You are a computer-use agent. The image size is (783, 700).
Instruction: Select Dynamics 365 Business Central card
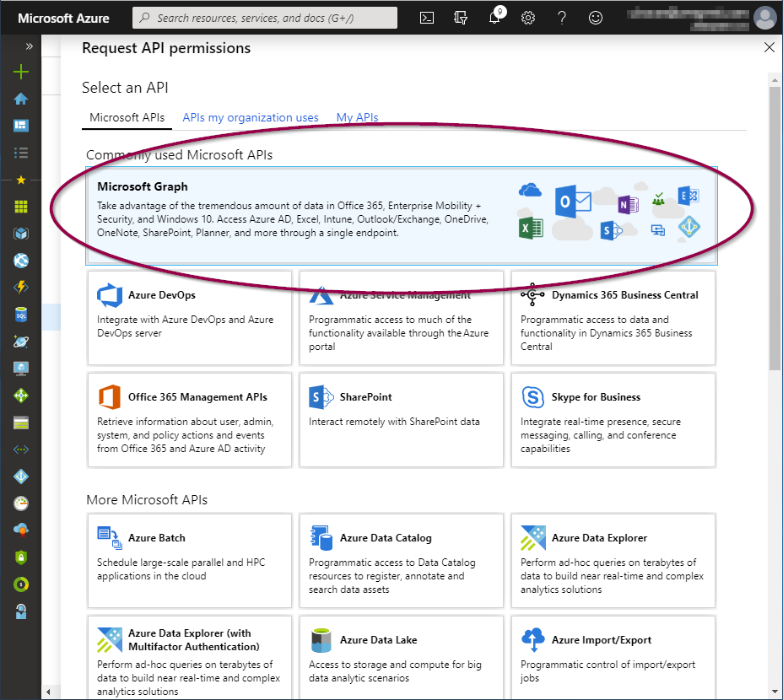click(613, 318)
